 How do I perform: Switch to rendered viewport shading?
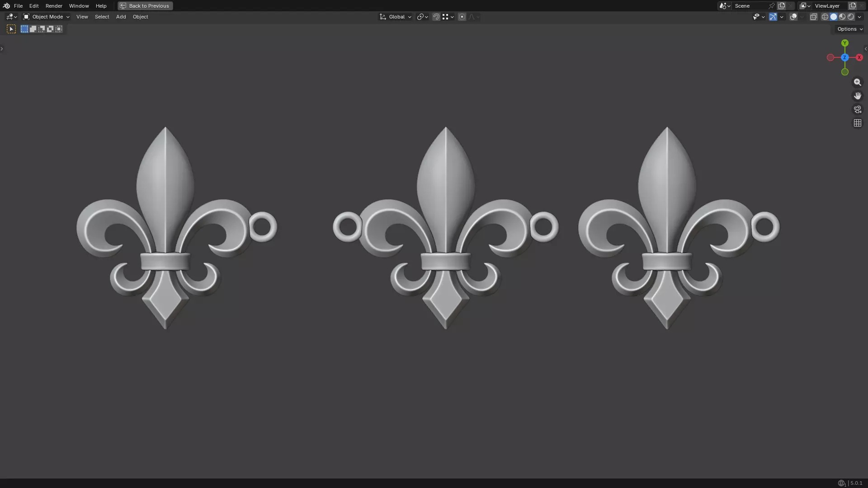pos(851,17)
